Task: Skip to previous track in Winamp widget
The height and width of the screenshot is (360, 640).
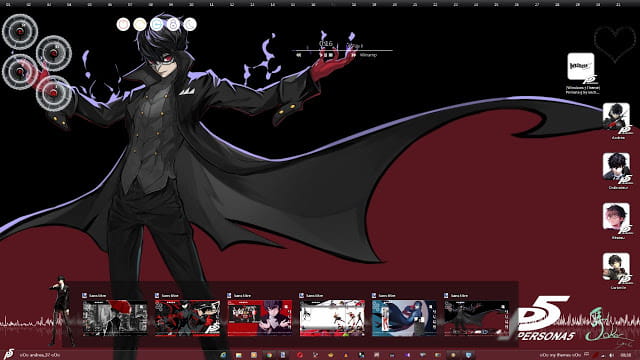Action: pos(299,55)
